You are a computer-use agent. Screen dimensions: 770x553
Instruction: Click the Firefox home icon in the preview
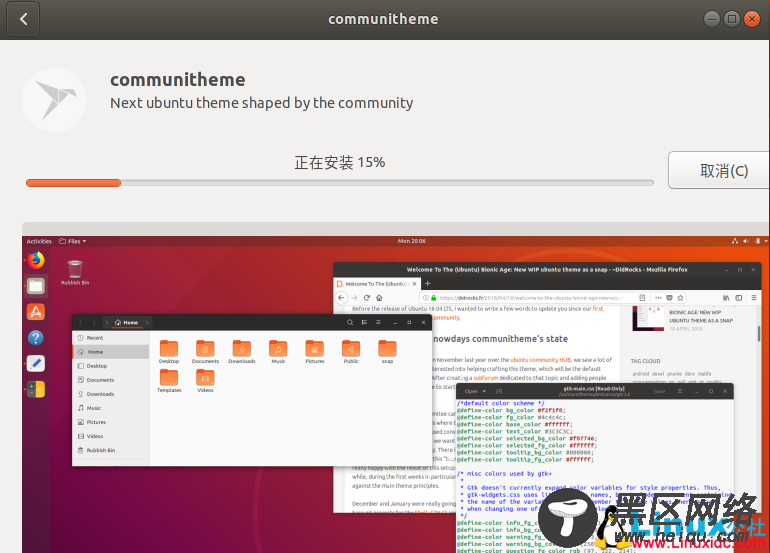[x=379, y=298]
